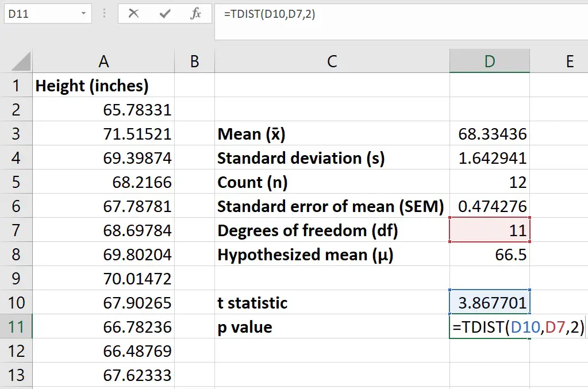Select the cell containing 65.78331
This screenshot has height=389, width=588.
pos(103,110)
